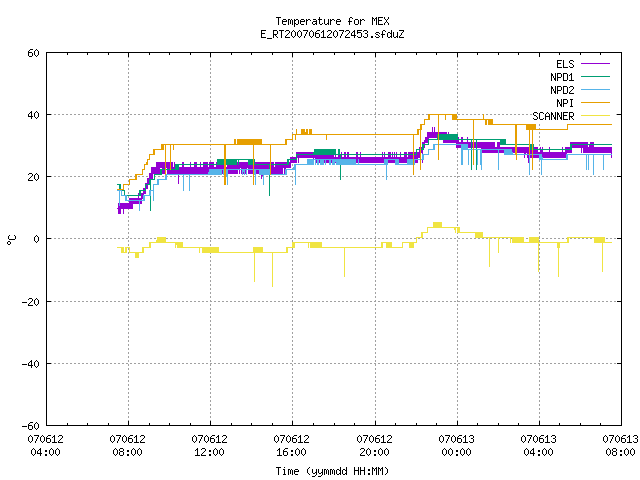This screenshot has height=480, width=640.
Task: Click the x-axis tick label 070612 08:00
Action: [x=127, y=446]
